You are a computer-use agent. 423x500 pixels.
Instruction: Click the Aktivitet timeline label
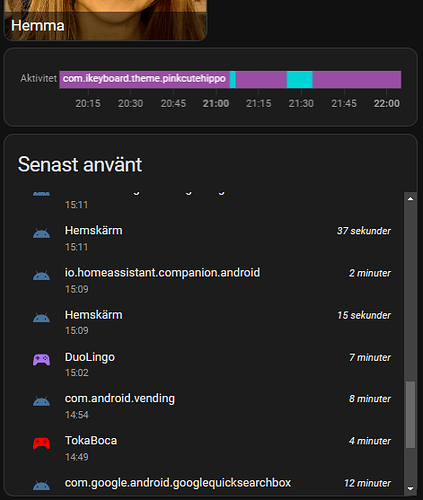click(x=38, y=78)
